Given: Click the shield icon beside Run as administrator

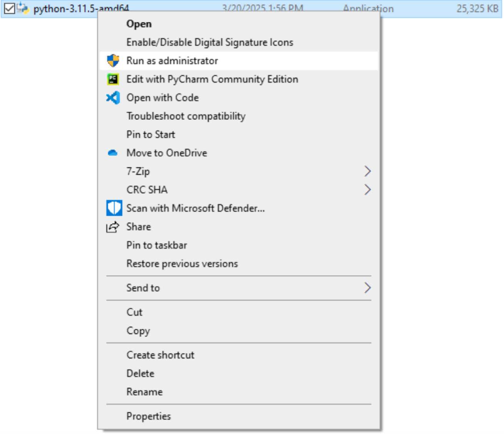Looking at the screenshot, I should (113, 60).
